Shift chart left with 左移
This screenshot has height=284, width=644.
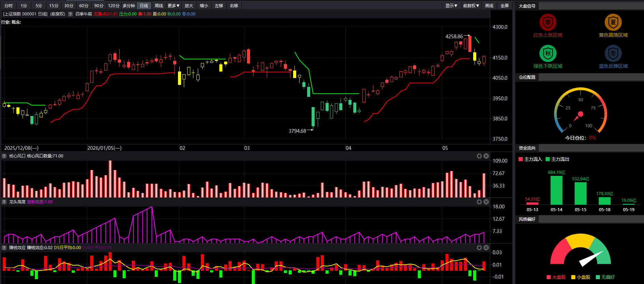(219, 5)
